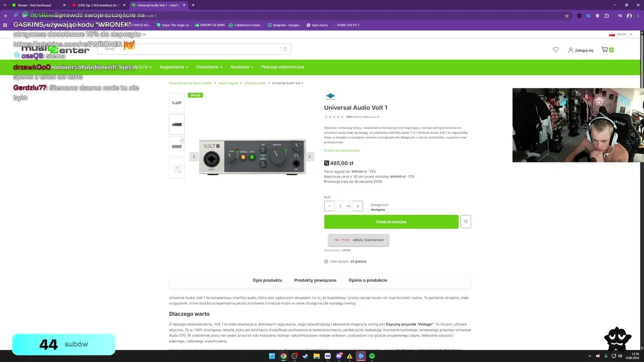Switch to the Stream - Kick Dashboard tab
The height and width of the screenshot is (362, 644).
39,5
